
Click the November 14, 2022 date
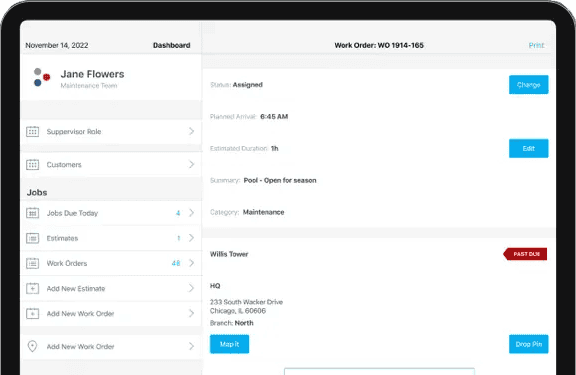pyautogui.click(x=57, y=45)
